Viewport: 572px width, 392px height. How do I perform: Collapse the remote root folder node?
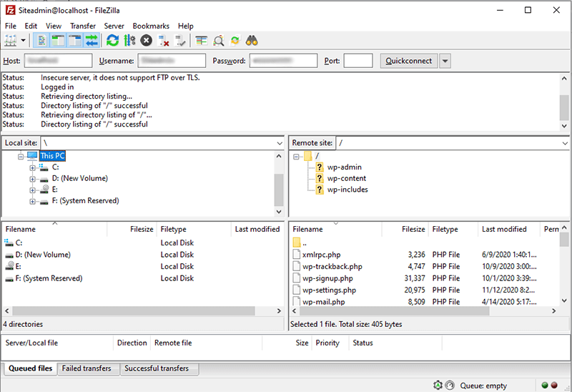296,157
